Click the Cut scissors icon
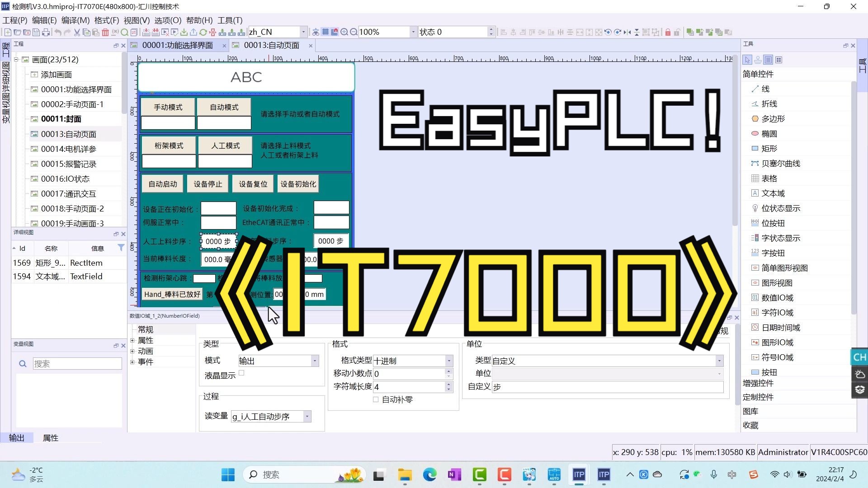The image size is (868, 488). (77, 32)
